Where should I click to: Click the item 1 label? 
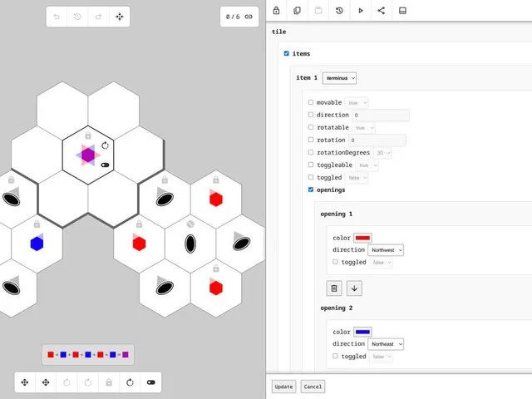point(307,77)
